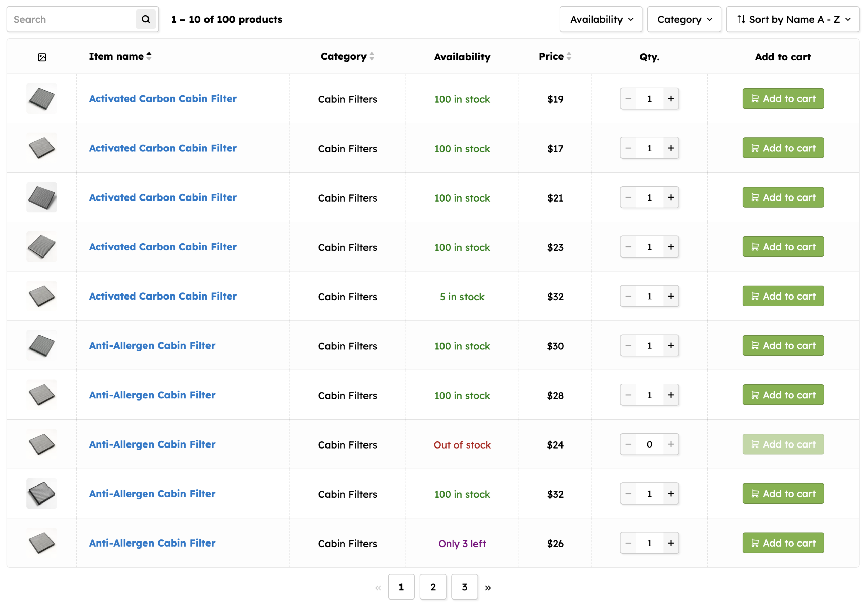The image size is (868, 609).
Task: Go to page 3
Action: click(x=465, y=587)
